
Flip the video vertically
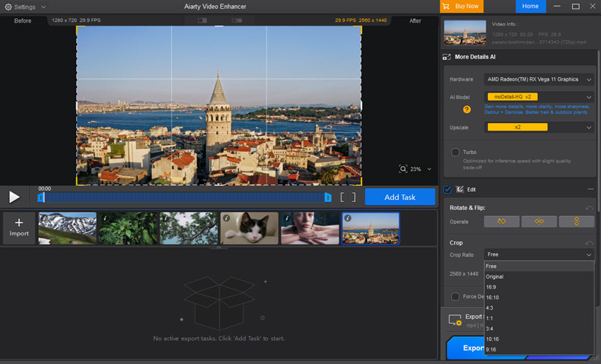pos(576,221)
